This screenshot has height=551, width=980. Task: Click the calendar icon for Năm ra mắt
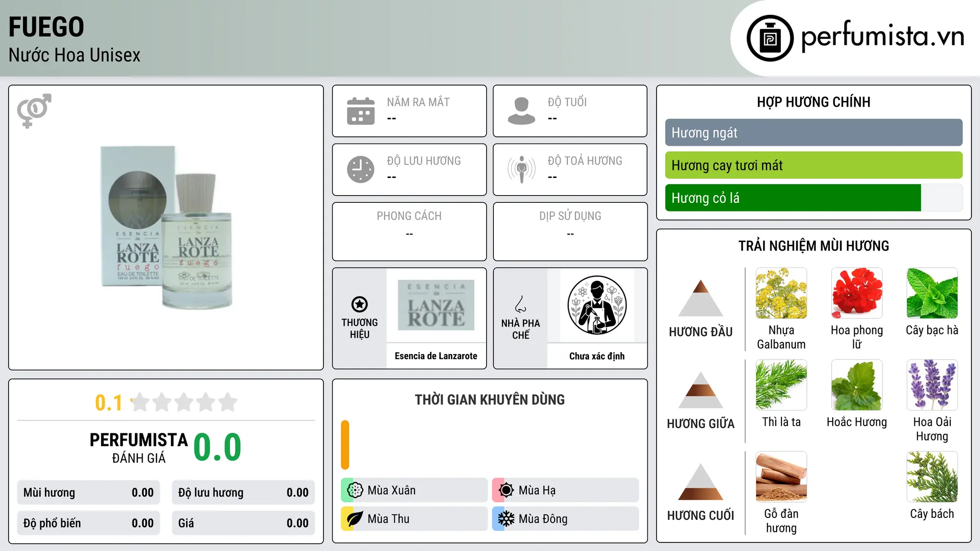(361, 111)
